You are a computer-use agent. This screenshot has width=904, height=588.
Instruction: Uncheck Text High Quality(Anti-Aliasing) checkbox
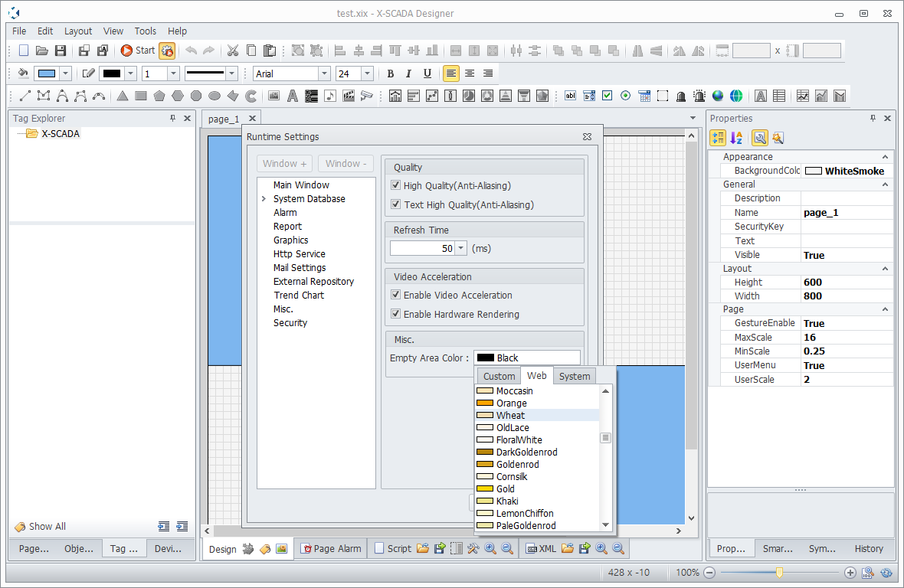click(x=395, y=204)
